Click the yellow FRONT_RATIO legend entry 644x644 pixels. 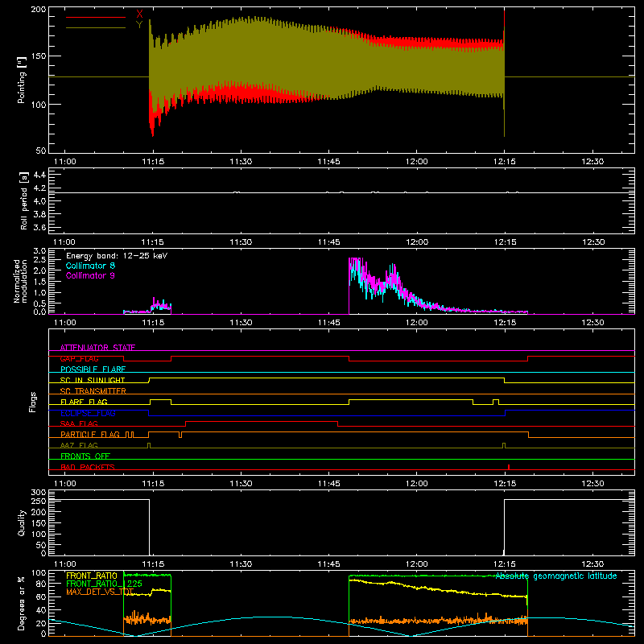tap(92, 576)
